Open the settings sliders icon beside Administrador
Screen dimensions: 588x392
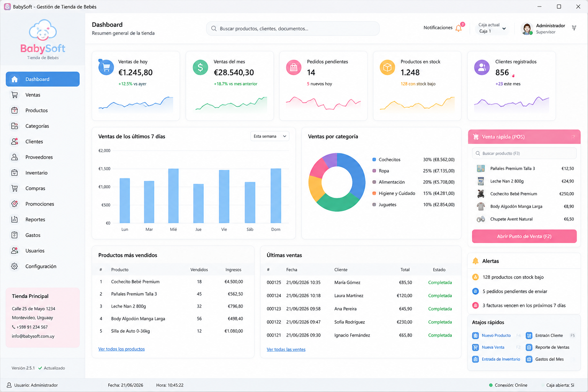pyautogui.click(x=574, y=28)
